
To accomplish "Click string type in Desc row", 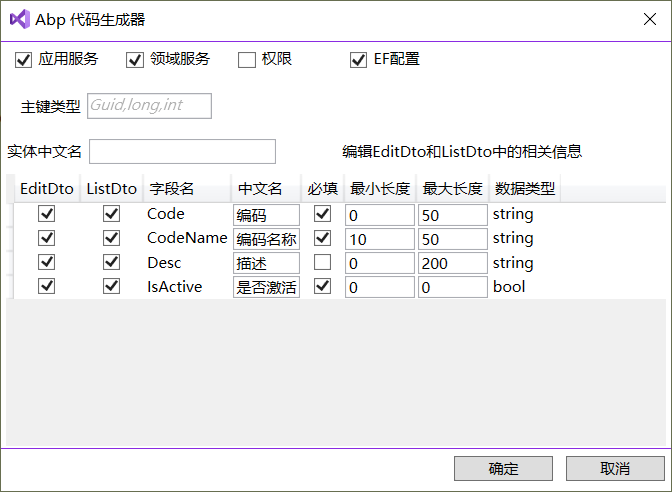I will click(513, 263).
